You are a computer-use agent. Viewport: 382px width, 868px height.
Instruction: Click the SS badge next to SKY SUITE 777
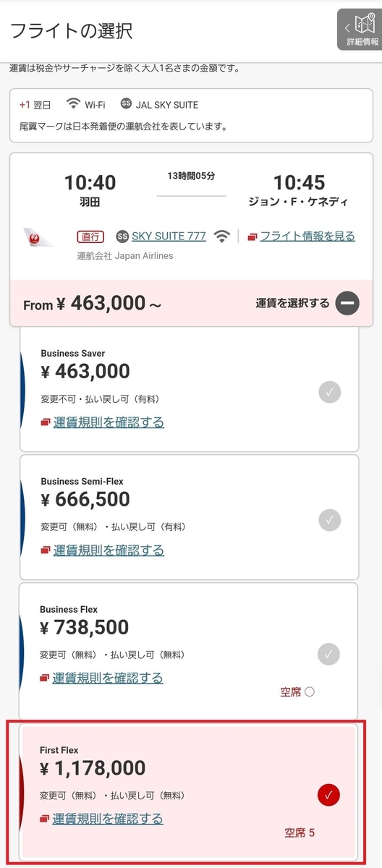[x=122, y=236]
